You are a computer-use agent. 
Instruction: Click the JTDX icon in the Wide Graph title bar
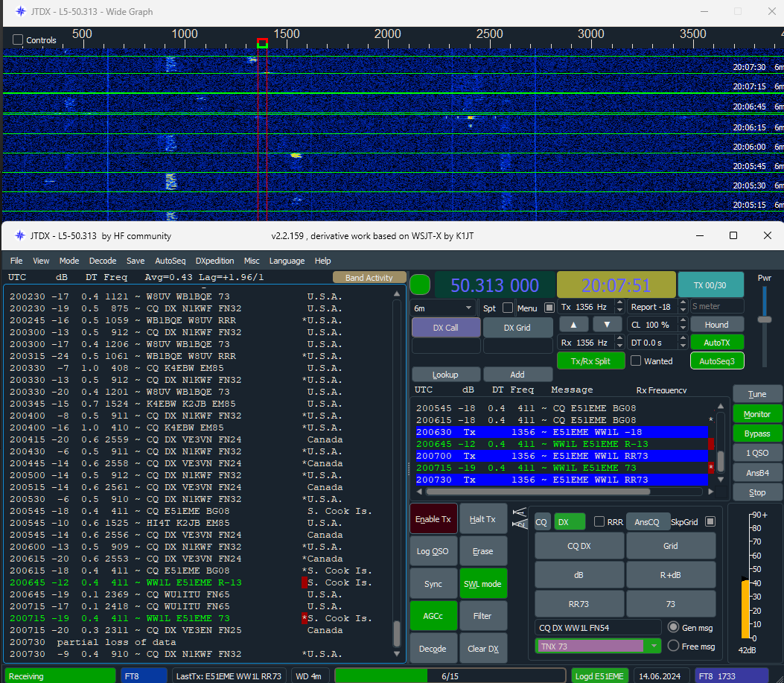coord(21,11)
